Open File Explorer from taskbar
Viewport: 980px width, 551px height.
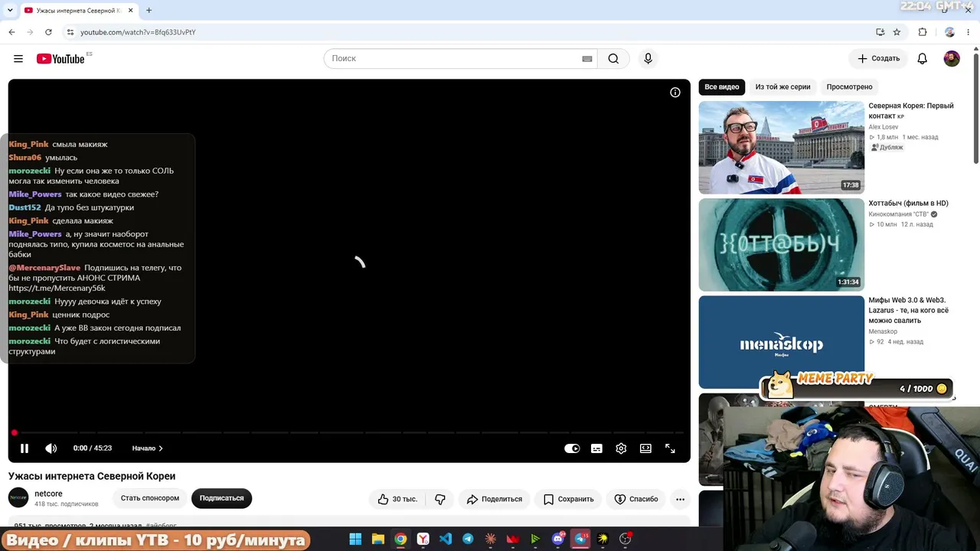(377, 540)
